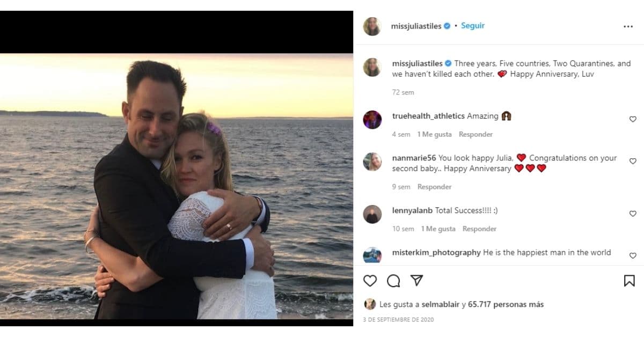The image size is (644, 337).
Task: Click Seguir to follow the account
Action: pos(472,25)
